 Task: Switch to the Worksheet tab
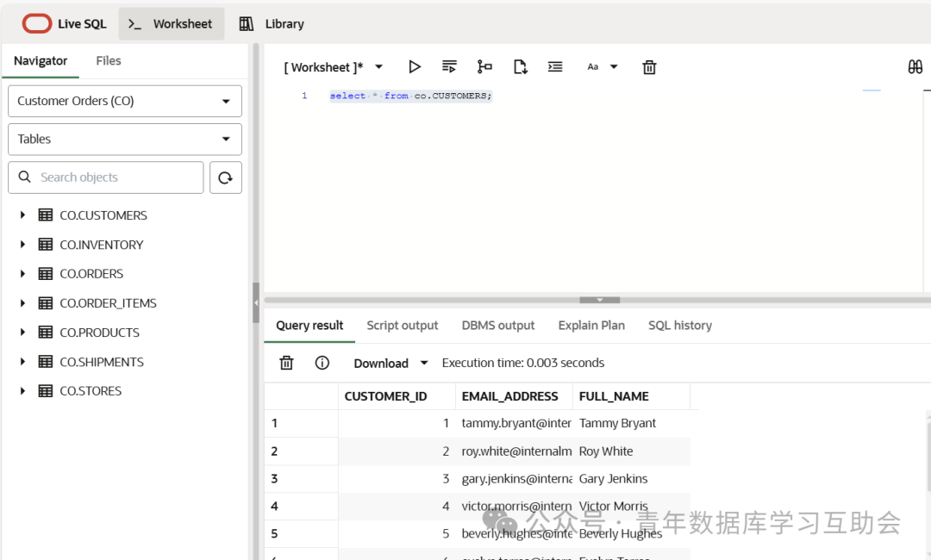172,24
